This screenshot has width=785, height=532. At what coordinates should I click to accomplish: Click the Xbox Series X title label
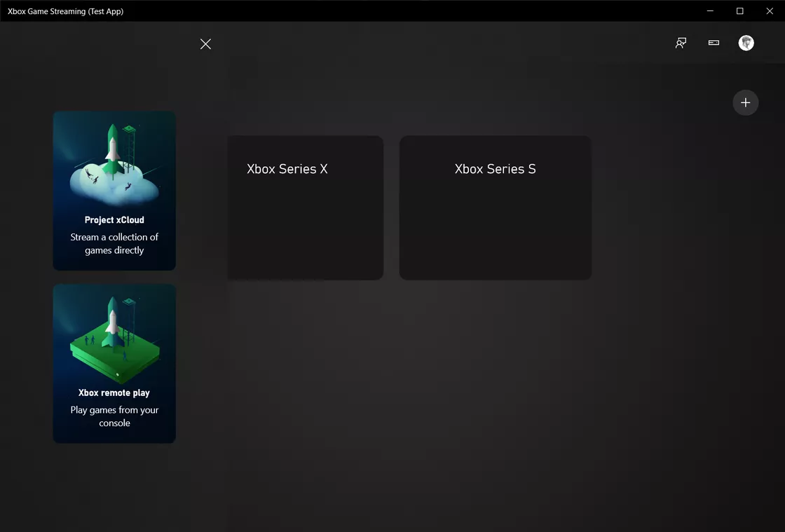[287, 168]
